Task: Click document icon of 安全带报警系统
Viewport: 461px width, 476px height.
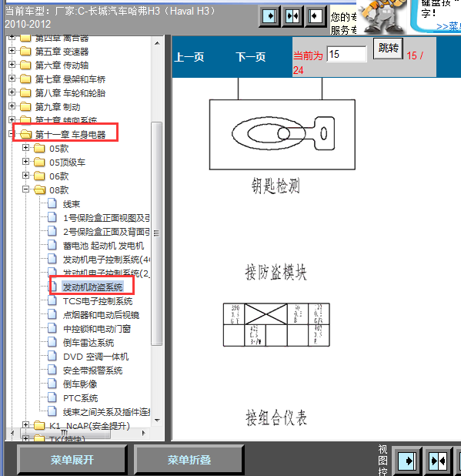Action: [x=52, y=370]
